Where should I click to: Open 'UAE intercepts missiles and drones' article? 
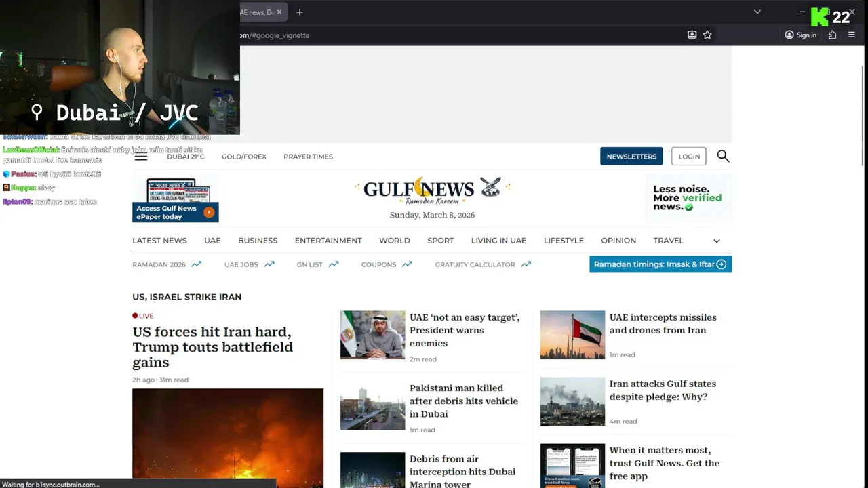663,323
